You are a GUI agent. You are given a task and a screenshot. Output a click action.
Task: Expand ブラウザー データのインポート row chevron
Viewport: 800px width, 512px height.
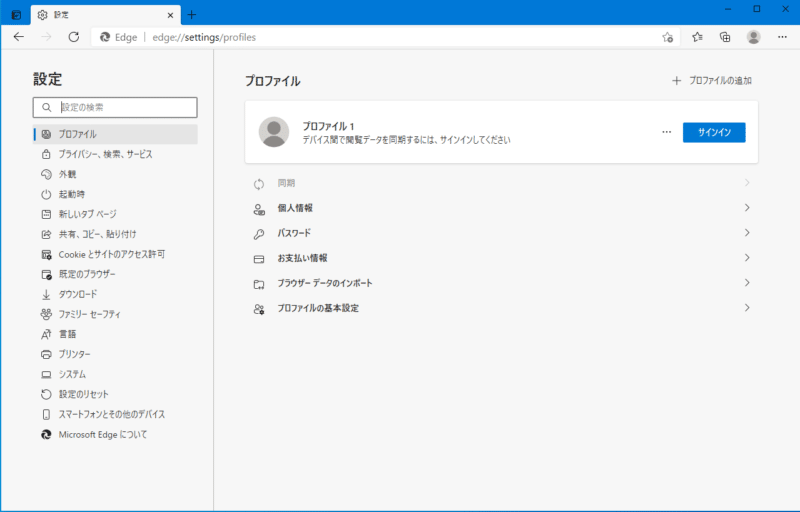[747, 283]
